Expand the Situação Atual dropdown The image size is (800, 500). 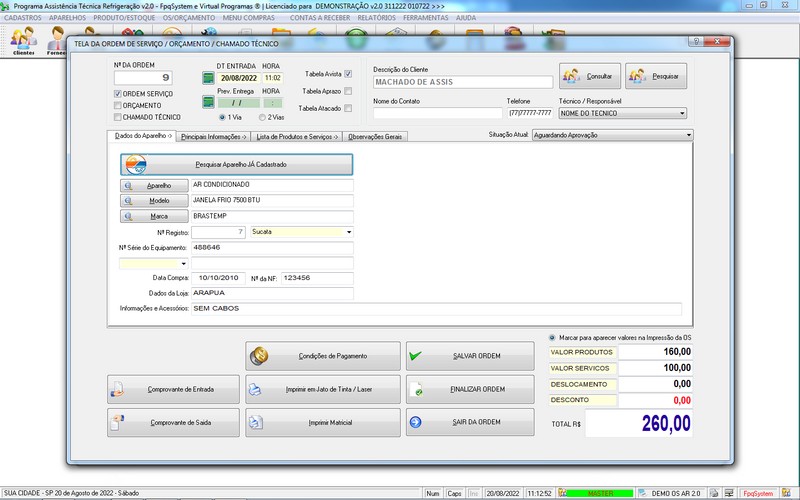point(689,134)
